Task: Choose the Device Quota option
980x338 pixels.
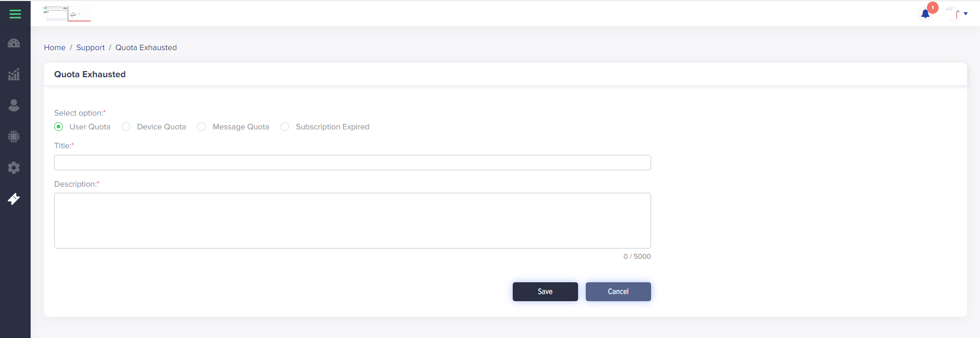Action: 126,126
